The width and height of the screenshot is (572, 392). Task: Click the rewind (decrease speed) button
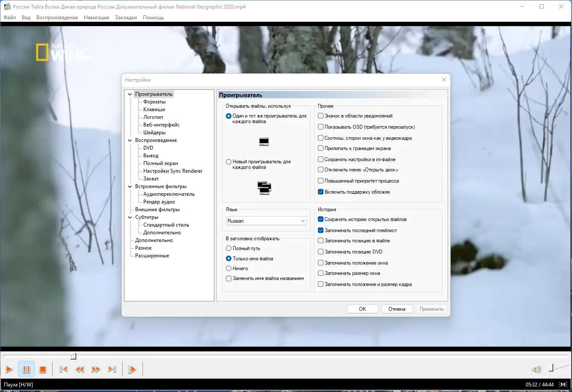pyautogui.click(x=80, y=369)
